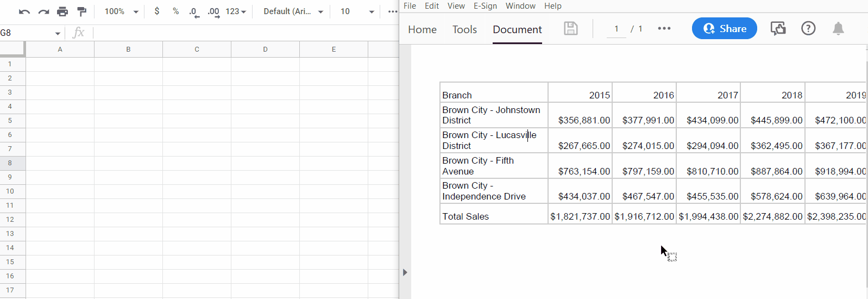Image resolution: width=868 pixels, height=299 pixels.
Task: Save the PDF with floppy disk icon
Action: [570, 29]
